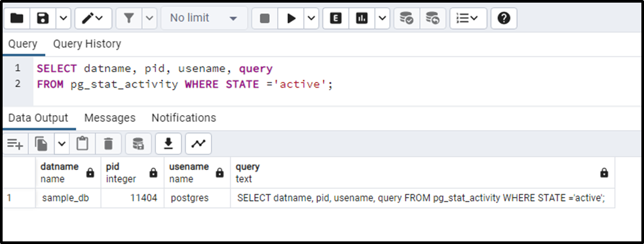
Task: Execute the query with play button
Action: pos(291,18)
